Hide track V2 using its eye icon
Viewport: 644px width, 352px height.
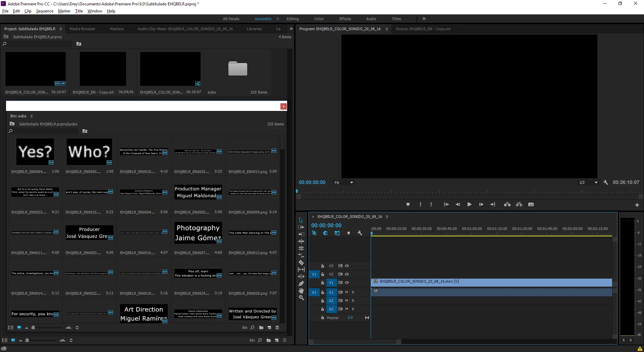pos(347,274)
